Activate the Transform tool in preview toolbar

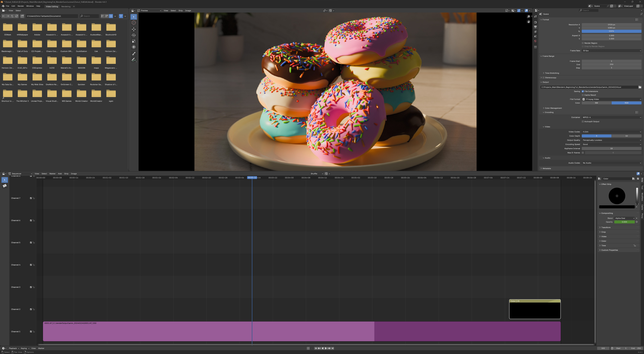click(x=134, y=47)
